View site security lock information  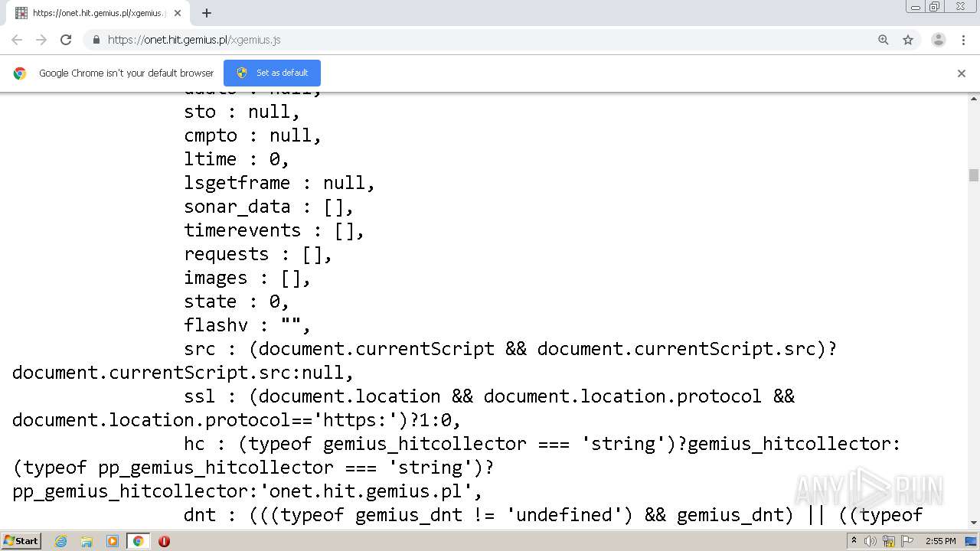click(x=96, y=40)
